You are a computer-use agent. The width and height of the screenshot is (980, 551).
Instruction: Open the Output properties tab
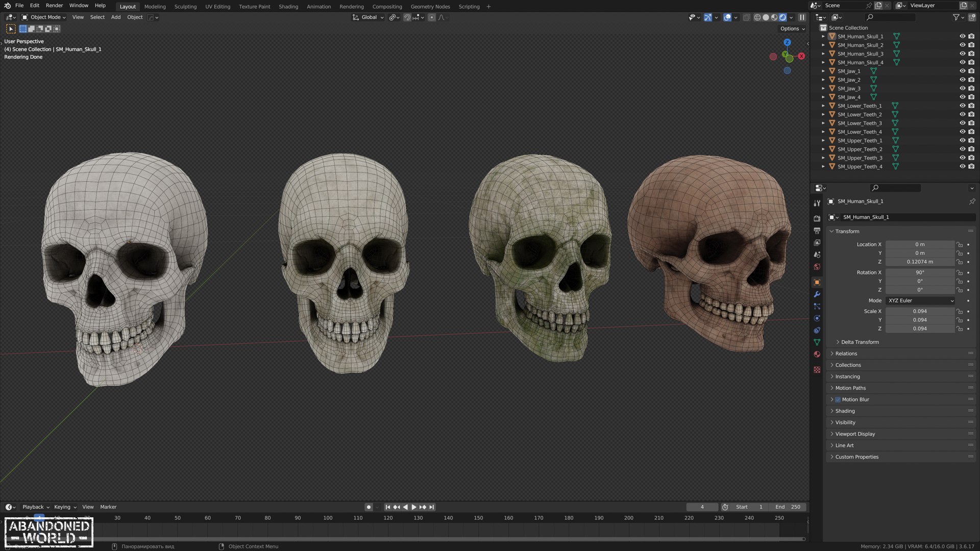pos(817,231)
